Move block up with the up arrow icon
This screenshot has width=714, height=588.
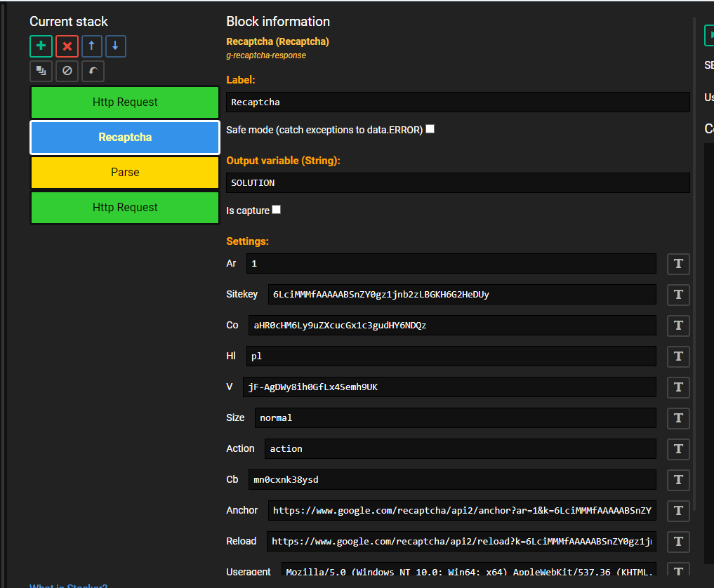click(x=91, y=46)
